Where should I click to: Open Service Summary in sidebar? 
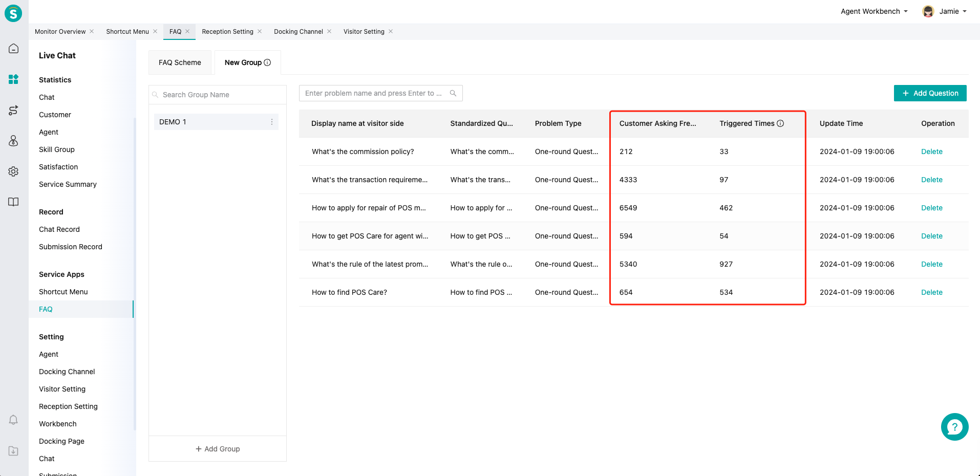pyautogui.click(x=68, y=184)
